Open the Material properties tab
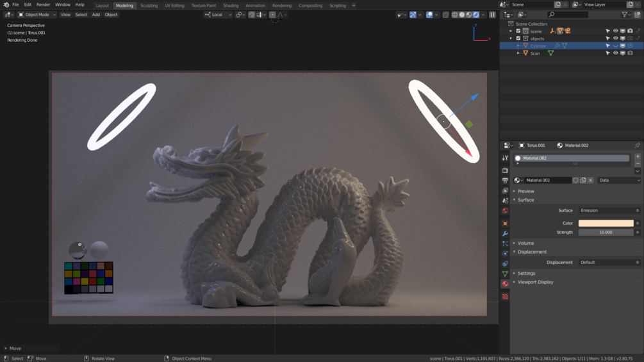 click(x=505, y=284)
